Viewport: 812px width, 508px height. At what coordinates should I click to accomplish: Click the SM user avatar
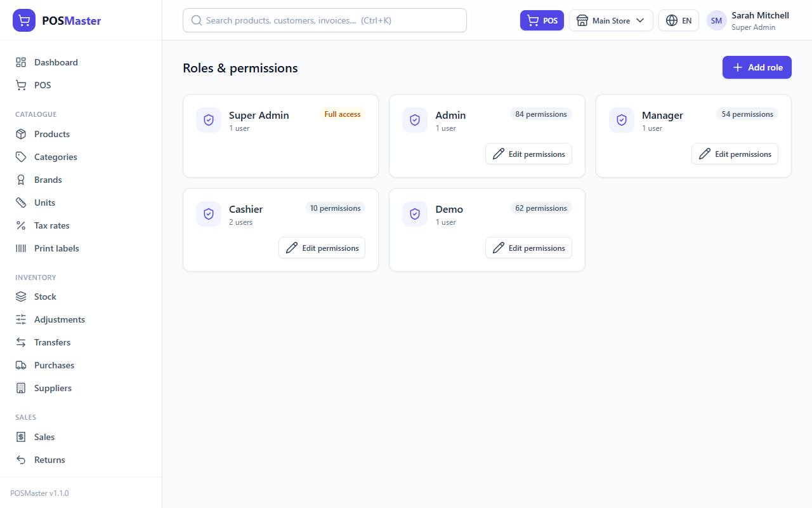click(716, 20)
